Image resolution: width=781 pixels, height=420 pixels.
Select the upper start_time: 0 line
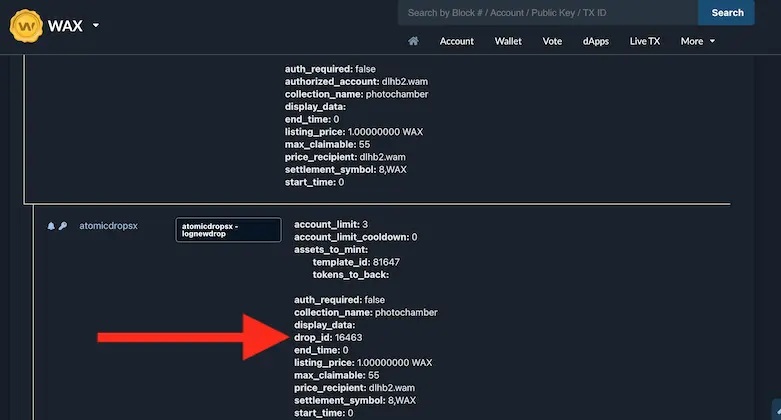pos(314,182)
